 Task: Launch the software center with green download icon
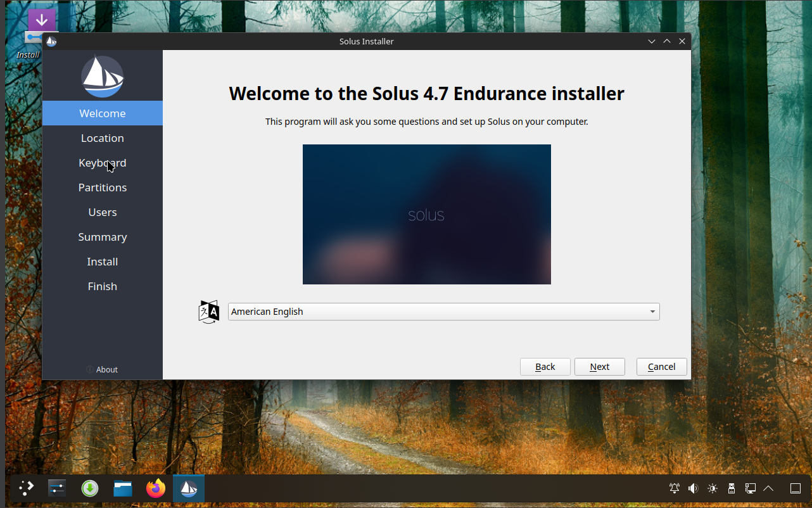pyautogui.click(x=90, y=488)
